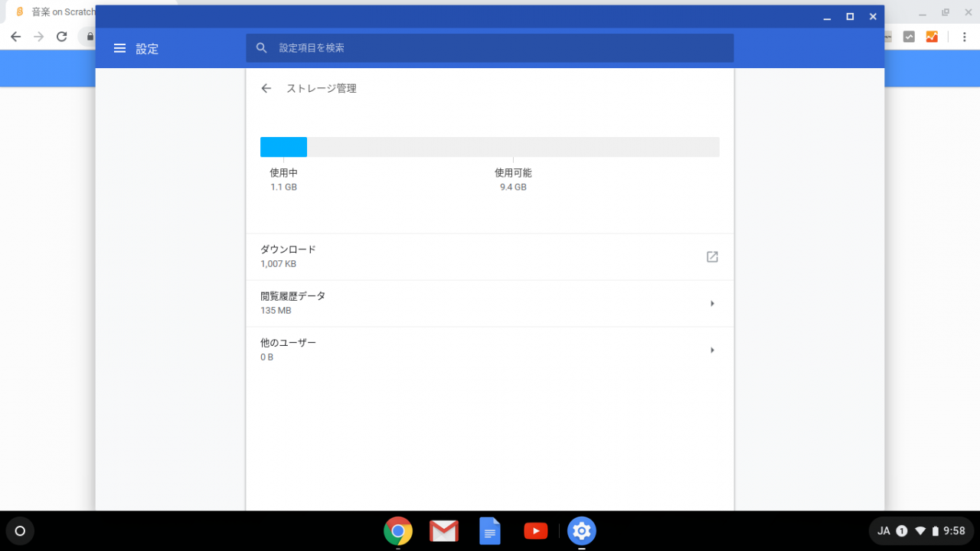980x551 pixels.
Task: Minimize the Settings window
Action: 827,17
